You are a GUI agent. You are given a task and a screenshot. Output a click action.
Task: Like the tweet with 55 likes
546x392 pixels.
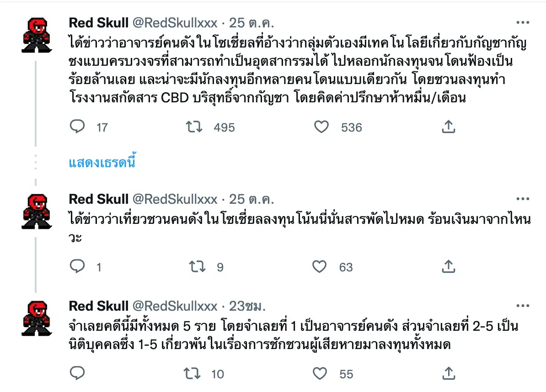[x=319, y=373]
